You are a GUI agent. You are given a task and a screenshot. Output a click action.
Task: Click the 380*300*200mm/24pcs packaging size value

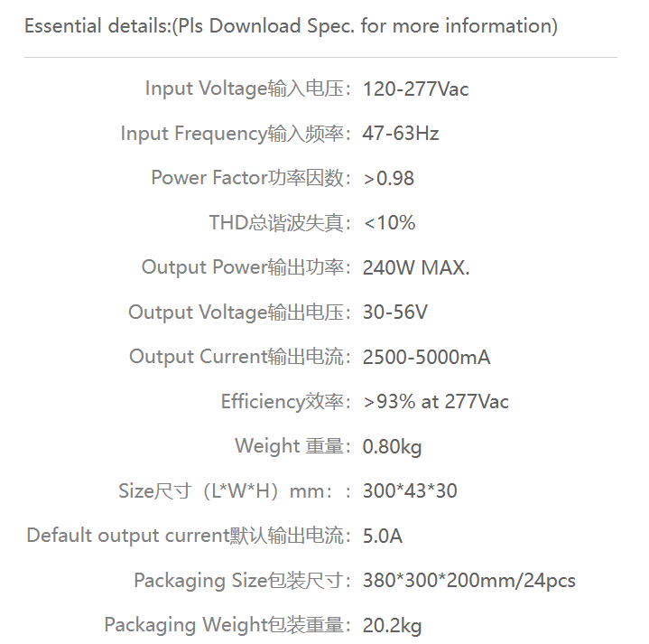[469, 581]
